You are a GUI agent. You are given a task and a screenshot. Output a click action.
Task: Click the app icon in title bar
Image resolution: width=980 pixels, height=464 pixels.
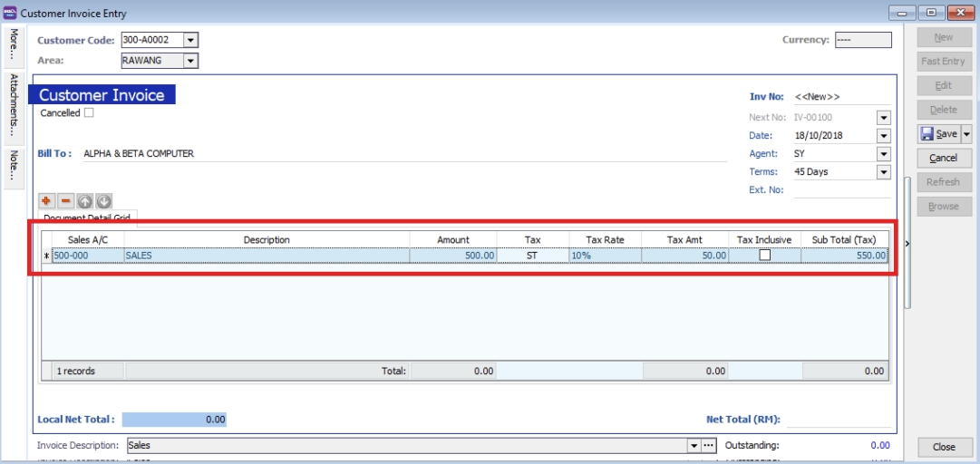pos(9,13)
